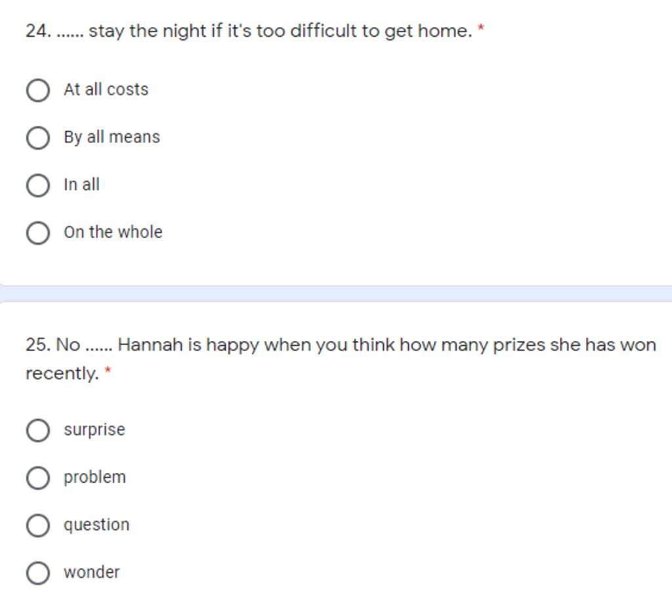672x616 pixels.
Task: Click the red required asterisk on question 24
Action: click(481, 29)
